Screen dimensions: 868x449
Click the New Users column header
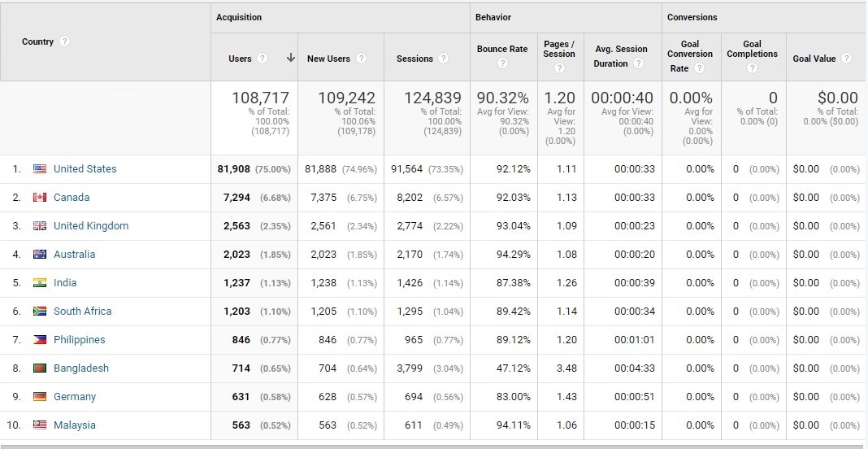[328, 59]
